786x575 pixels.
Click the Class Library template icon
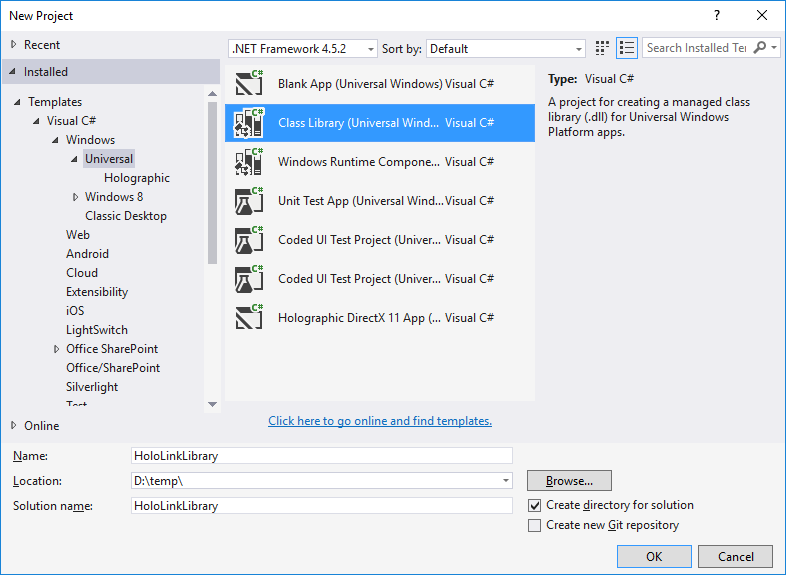(x=249, y=123)
